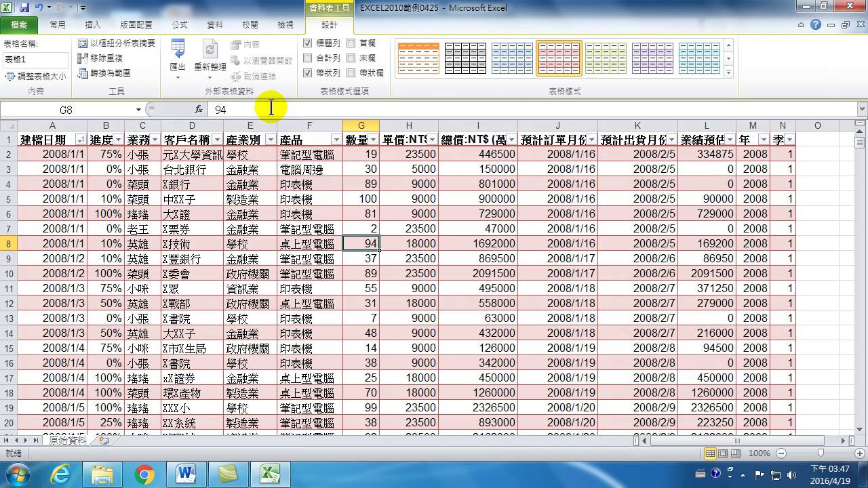The height and width of the screenshot is (488, 868).
Task: Click the cell containing 台北銀行
Action: point(192,169)
